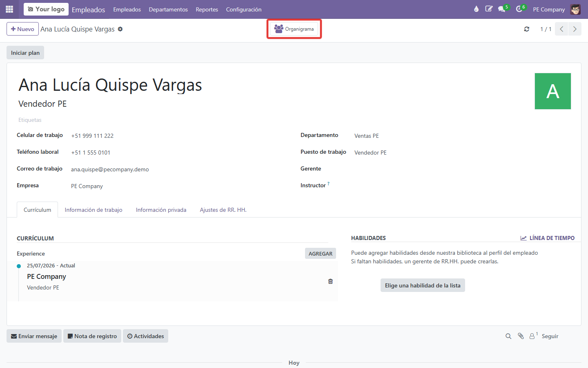Click the gear icon beside employee name

(120, 29)
